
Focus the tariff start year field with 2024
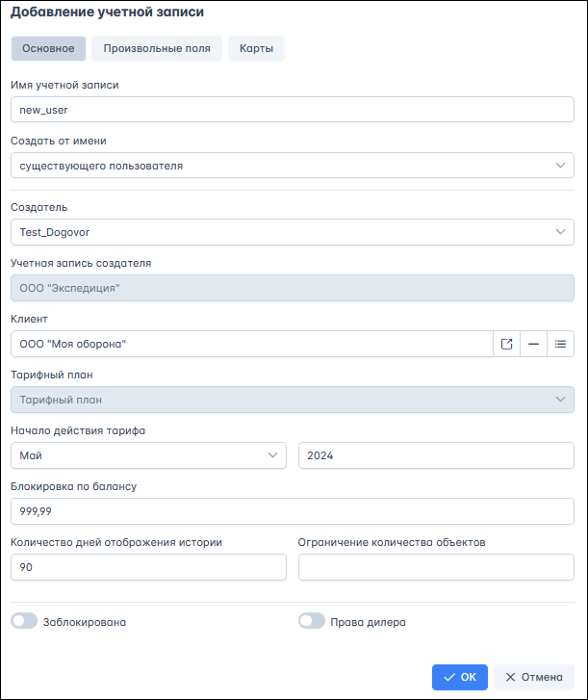436,455
